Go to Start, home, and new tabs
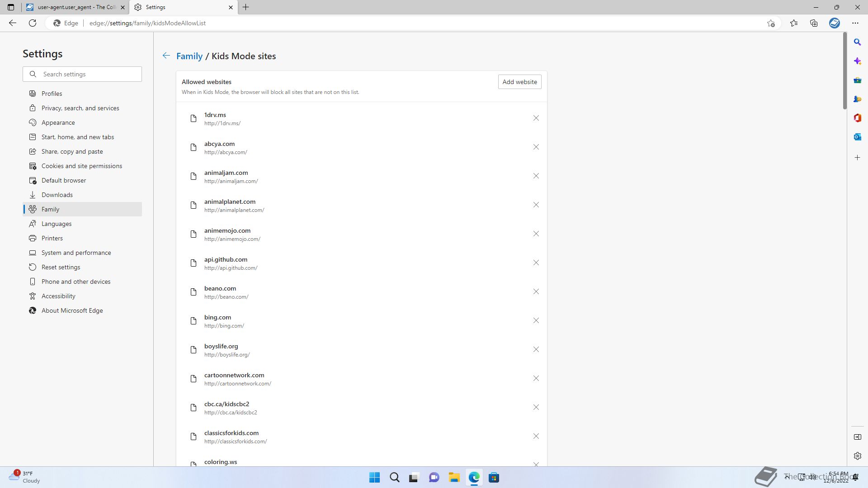The image size is (868, 488). [82, 137]
